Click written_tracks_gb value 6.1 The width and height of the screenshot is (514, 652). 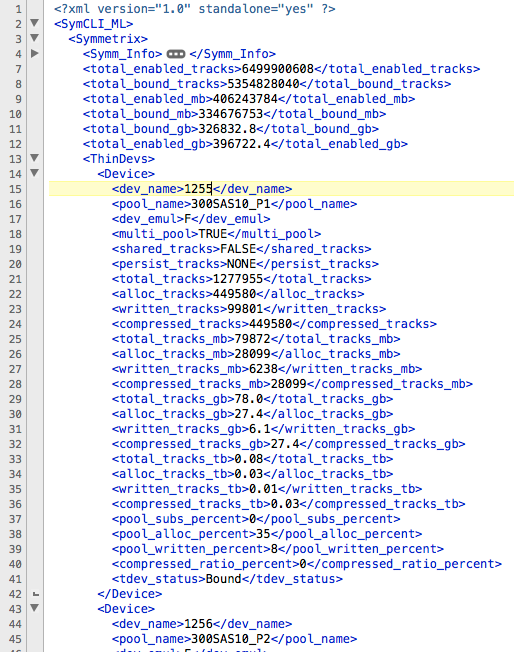259,428
